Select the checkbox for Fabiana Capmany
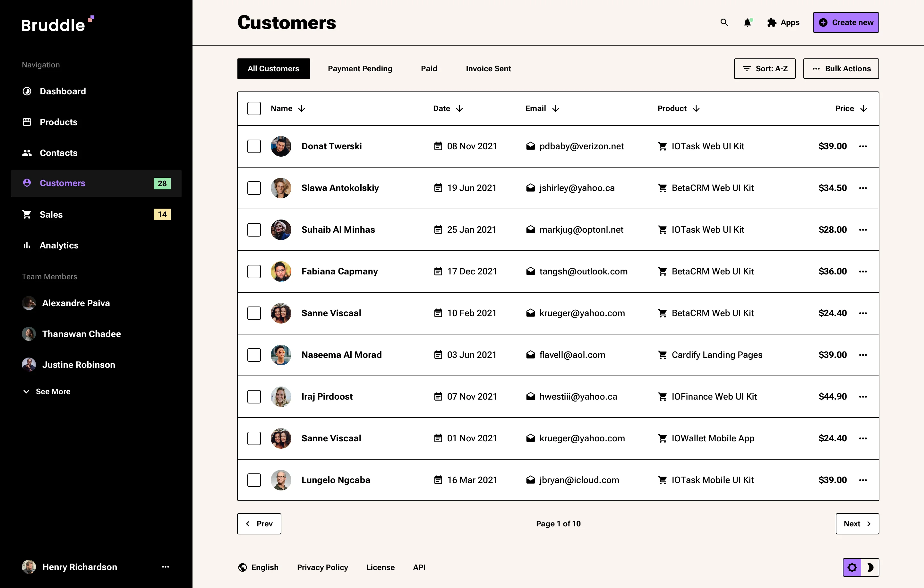 (x=254, y=271)
